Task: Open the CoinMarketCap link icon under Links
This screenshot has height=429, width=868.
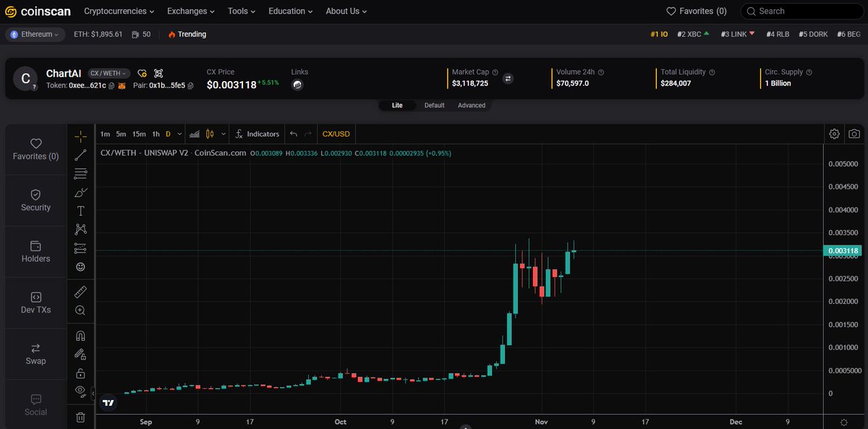Action: click(x=297, y=85)
